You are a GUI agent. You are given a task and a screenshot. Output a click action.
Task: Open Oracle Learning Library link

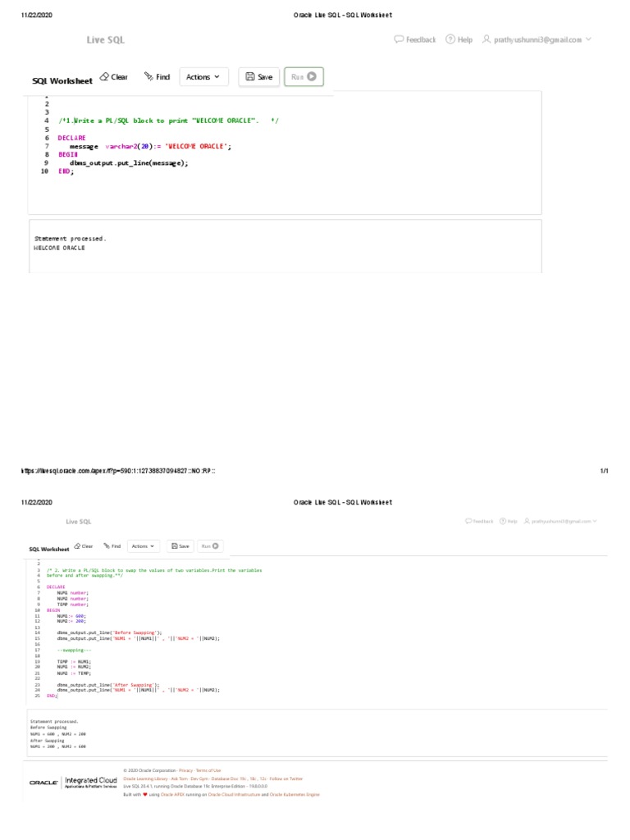tap(146, 779)
